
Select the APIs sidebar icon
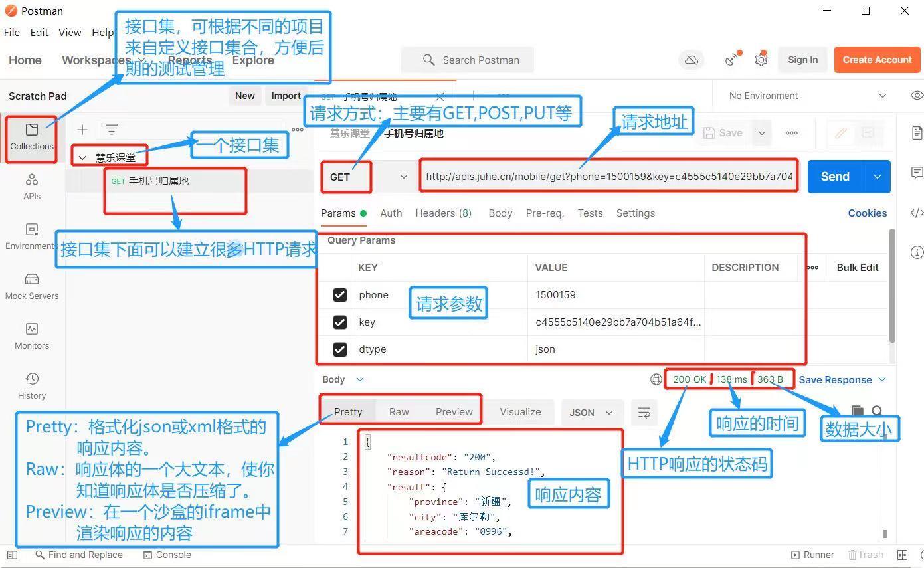point(31,186)
